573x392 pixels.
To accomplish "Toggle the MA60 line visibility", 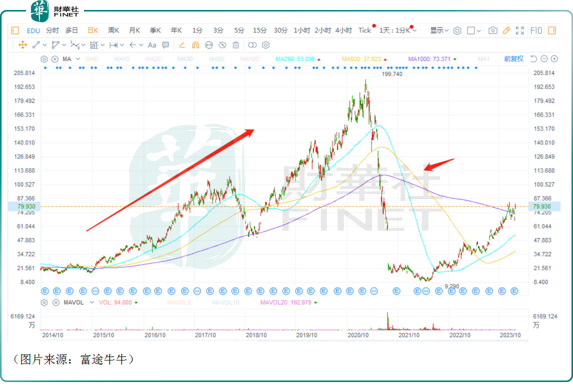I will 217,59.
